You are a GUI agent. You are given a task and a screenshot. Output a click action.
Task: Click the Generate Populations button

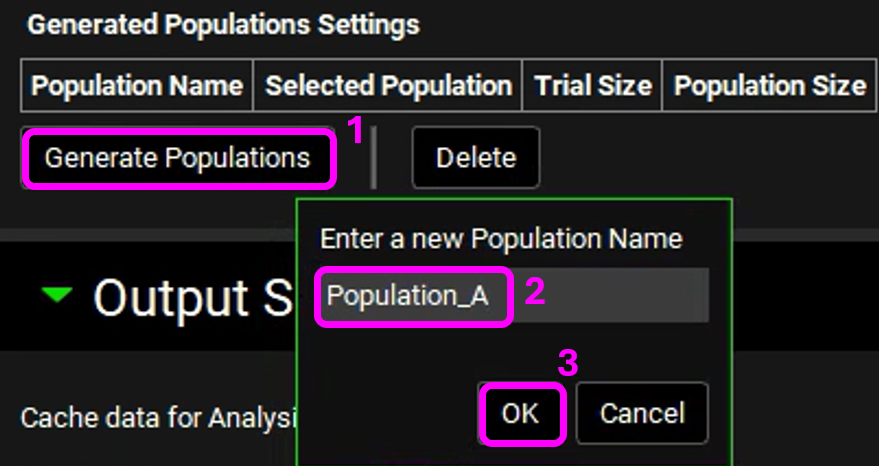click(x=177, y=158)
